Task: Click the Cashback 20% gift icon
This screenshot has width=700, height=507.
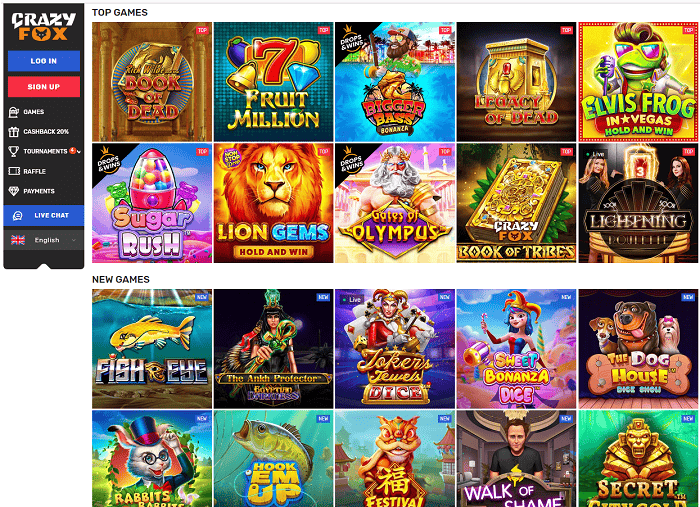Action: coord(14,132)
